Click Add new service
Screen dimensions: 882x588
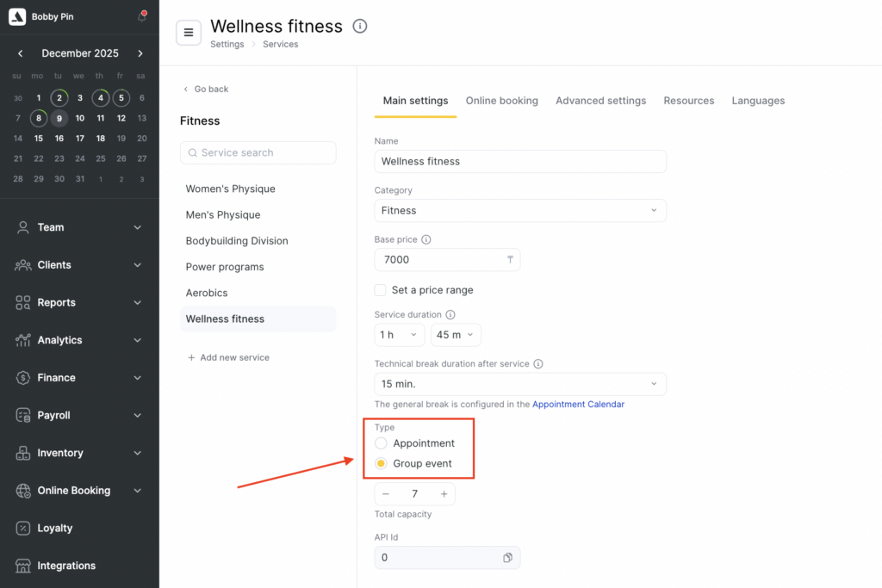[x=228, y=357]
